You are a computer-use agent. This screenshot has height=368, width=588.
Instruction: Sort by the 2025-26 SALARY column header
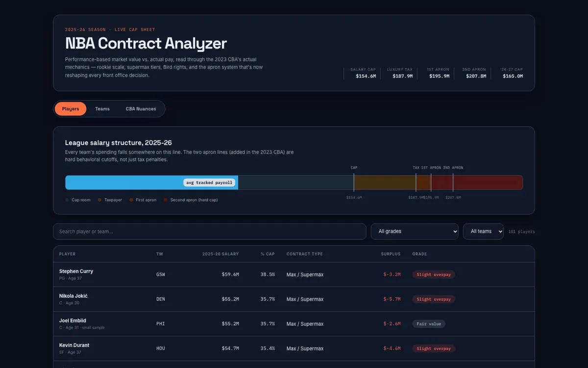(220, 254)
